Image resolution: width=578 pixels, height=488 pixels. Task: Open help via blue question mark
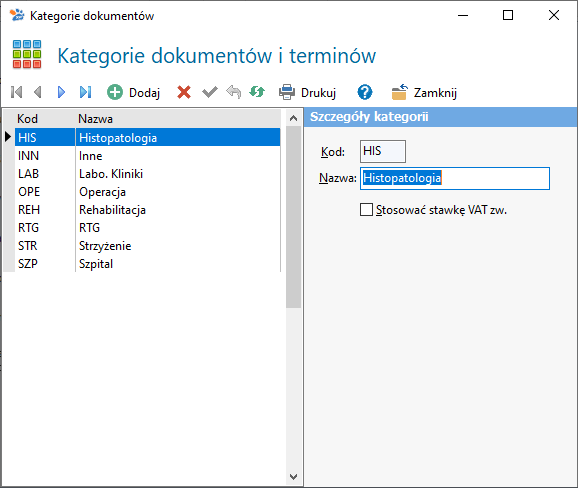click(x=365, y=92)
